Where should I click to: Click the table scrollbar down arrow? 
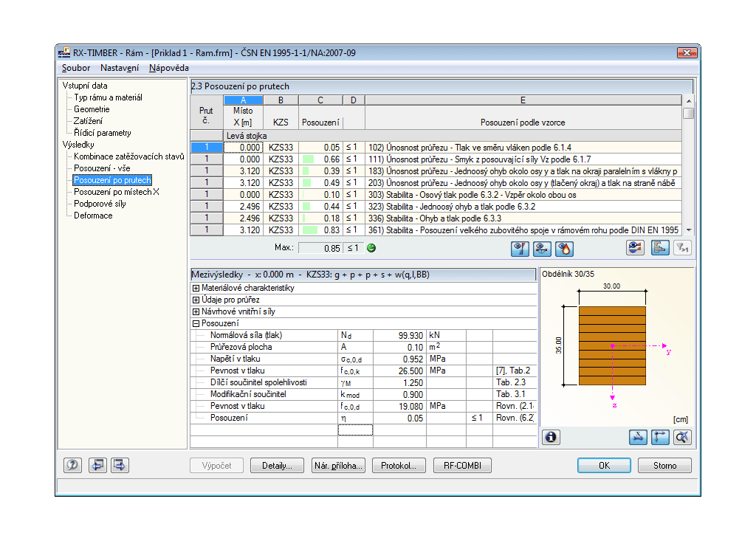click(x=689, y=230)
